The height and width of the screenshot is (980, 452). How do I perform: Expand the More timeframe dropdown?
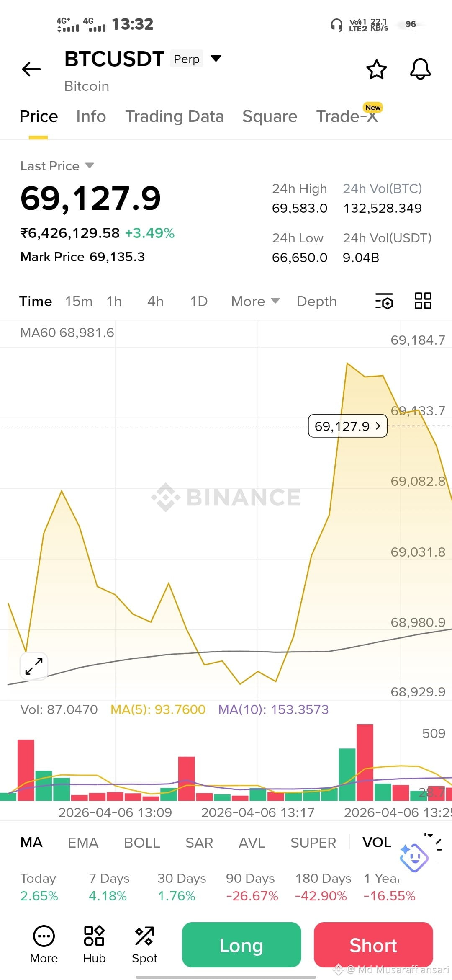point(255,301)
